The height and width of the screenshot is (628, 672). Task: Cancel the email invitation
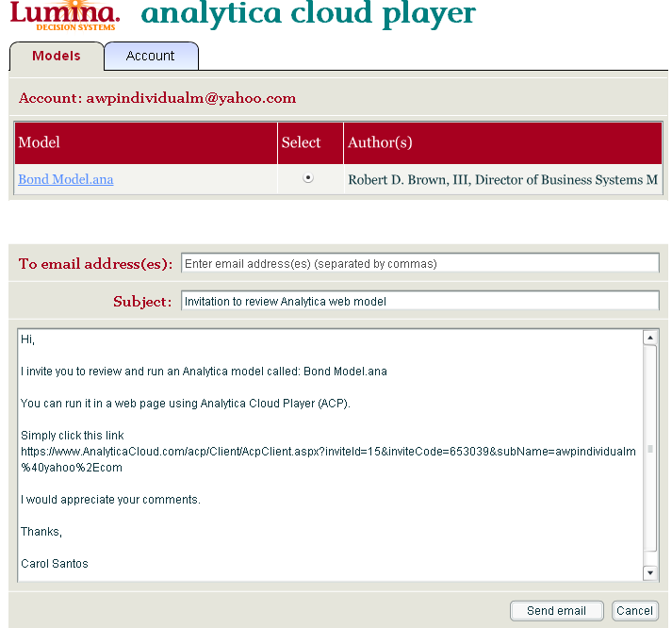tap(634, 610)
